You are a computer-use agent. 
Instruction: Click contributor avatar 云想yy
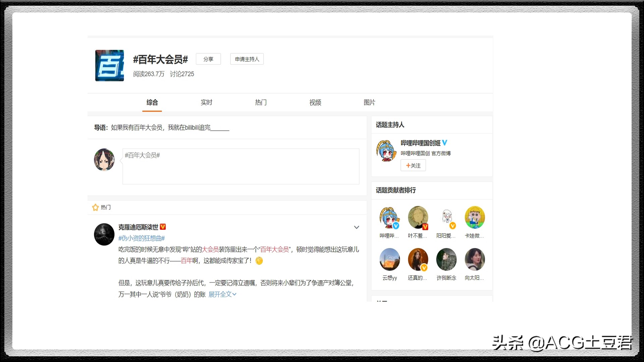389,259
